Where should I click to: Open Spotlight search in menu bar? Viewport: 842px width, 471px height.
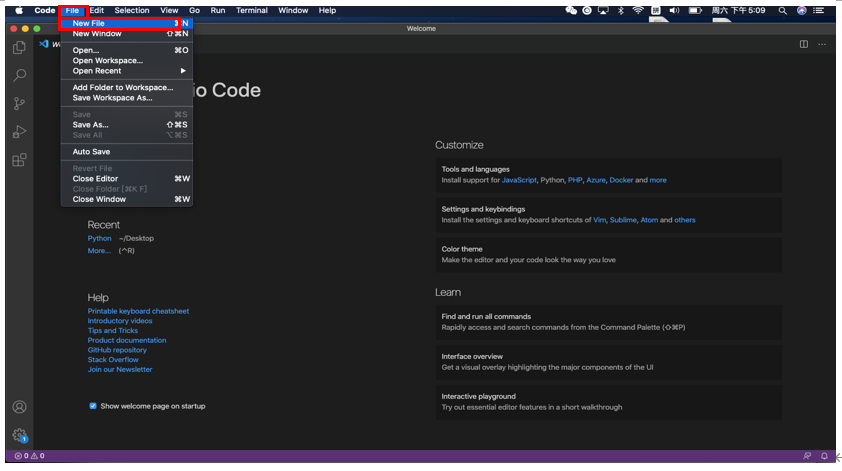click(x=782, y=10)
